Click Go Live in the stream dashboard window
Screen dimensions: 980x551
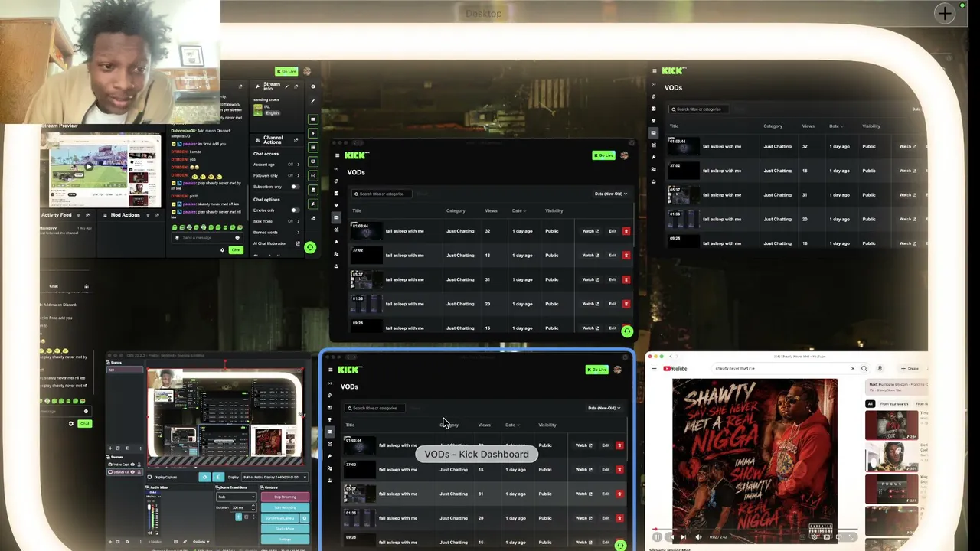point(286,71)
